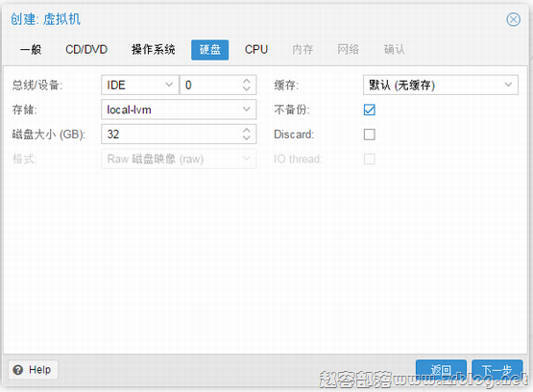
Task: Expand the Raw disk format dropdown
Action: point(179,159)
